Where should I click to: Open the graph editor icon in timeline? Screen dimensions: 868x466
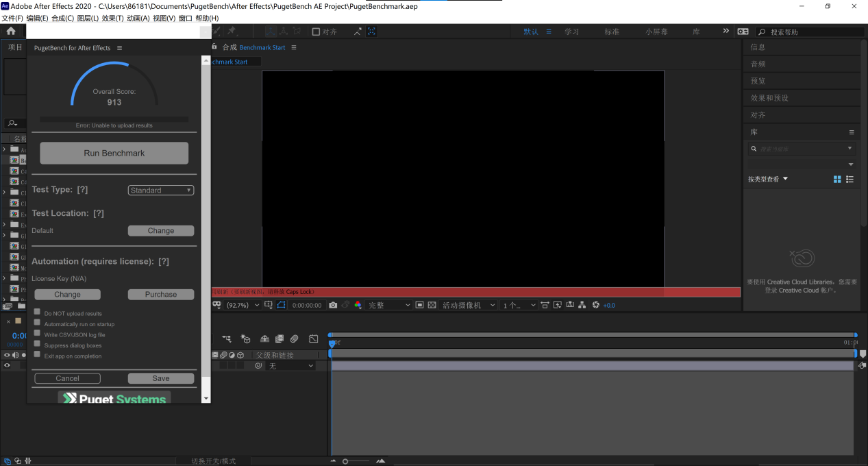click(313, 339)
